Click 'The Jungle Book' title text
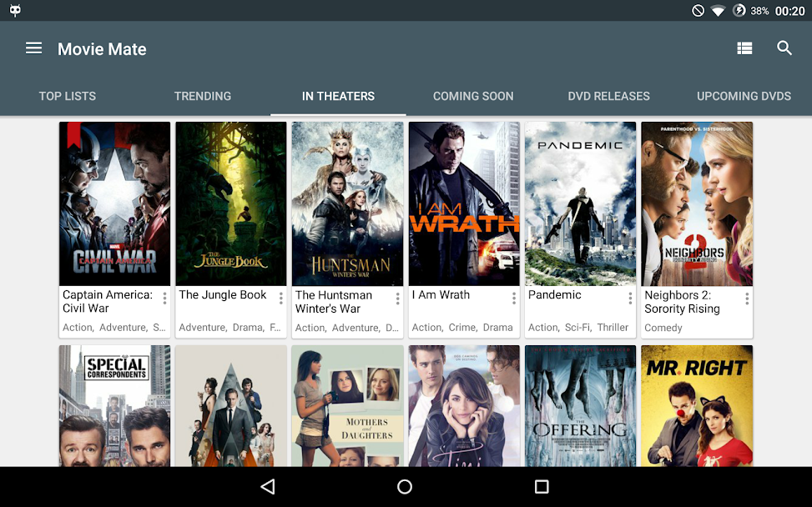Image resolution: width=812 pixels, height=507 pixels. coord(223,295)
